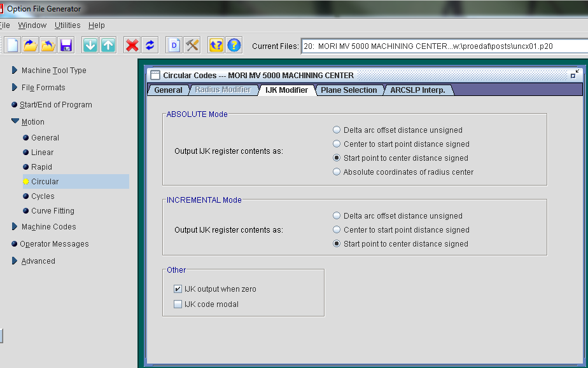
Task: Click the blue question mark help icon
Action: [234, 45]
